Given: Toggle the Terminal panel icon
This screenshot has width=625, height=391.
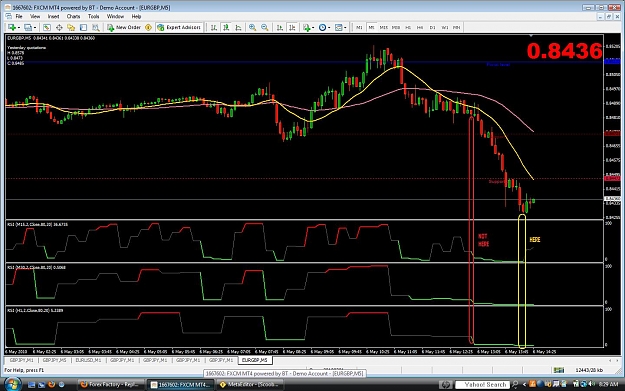Looking at the screenshot, I should pos(83,28).
